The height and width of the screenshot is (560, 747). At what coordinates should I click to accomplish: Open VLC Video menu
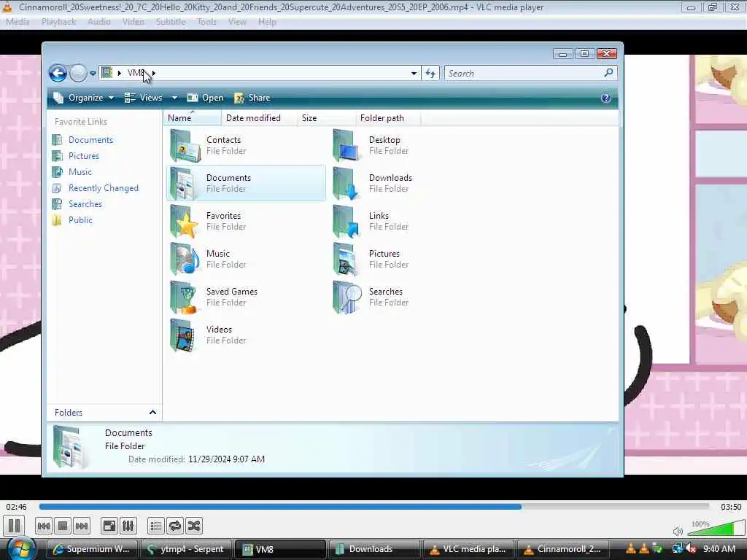133,22
